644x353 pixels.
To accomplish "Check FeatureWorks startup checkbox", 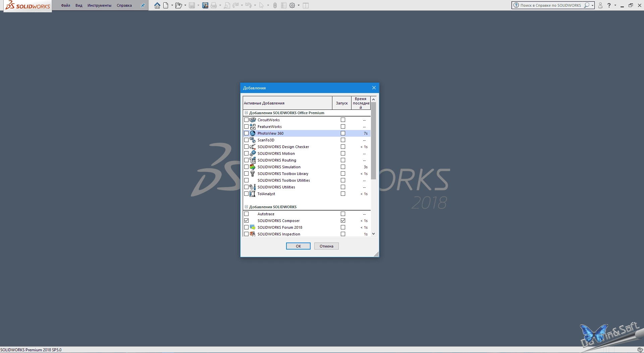I will [343, 127].
